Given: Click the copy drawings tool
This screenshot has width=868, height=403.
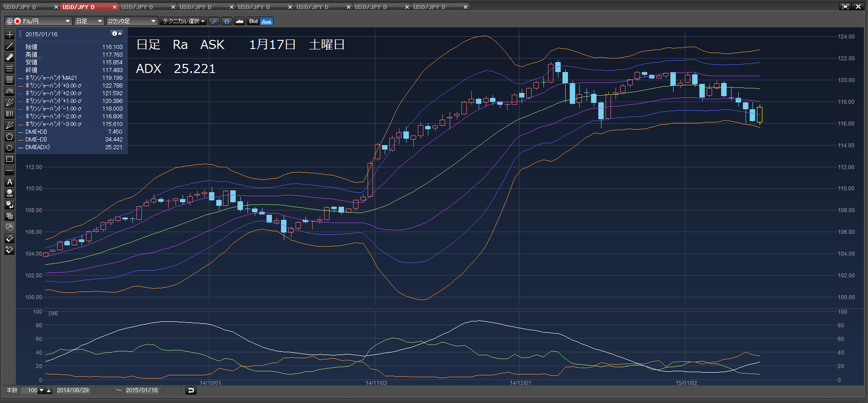Looking at the screenshot, I should click(10, 216).
